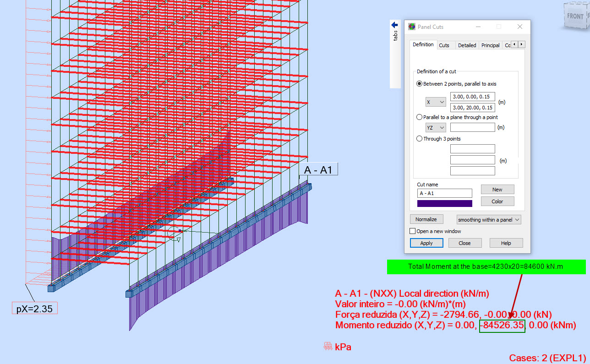Switch to the Detailed tab

[x=466, y=44]
